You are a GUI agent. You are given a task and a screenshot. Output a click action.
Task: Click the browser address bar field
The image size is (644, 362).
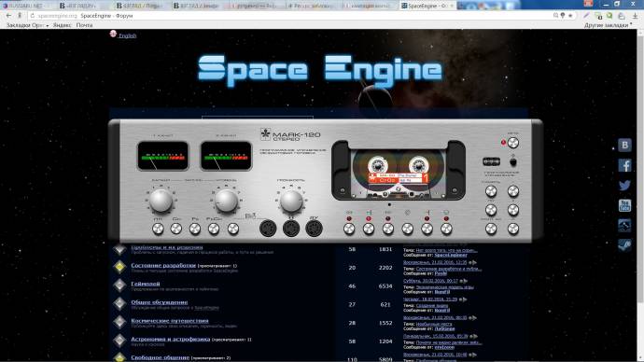pyautogui.click(x=287, y=16)
